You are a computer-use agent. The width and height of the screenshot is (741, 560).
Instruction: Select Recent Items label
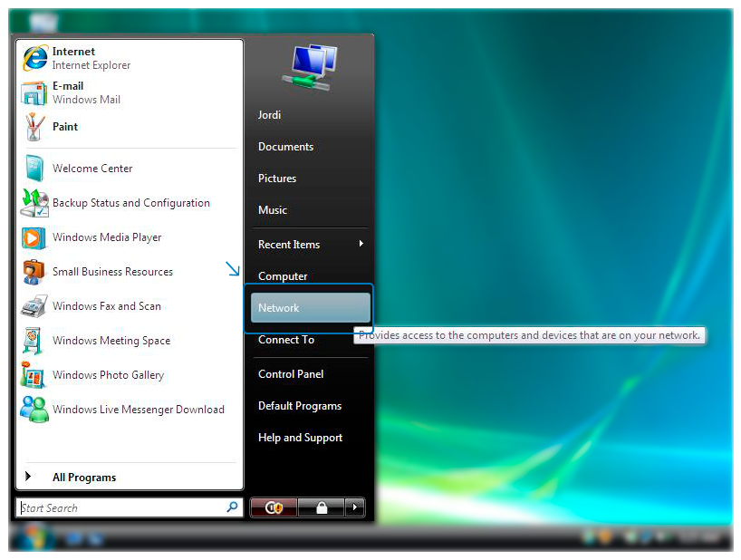pyautogui.click(x=289, y=245)
